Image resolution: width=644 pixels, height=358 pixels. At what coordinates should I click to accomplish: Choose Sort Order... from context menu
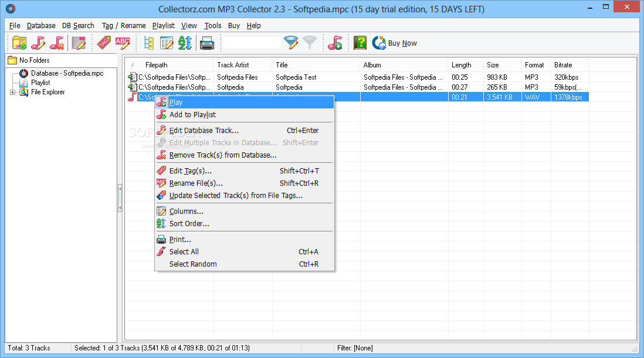[245, 223]
